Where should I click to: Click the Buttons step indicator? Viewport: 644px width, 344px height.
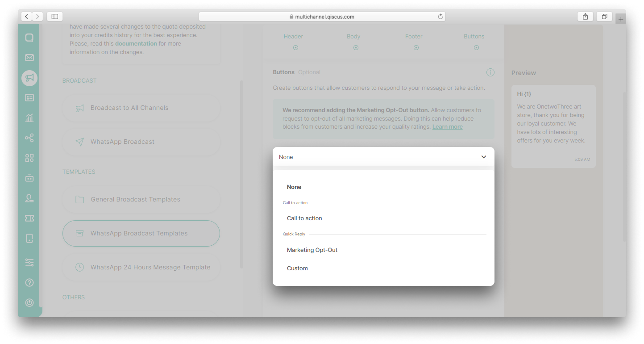tap(476, 47)
